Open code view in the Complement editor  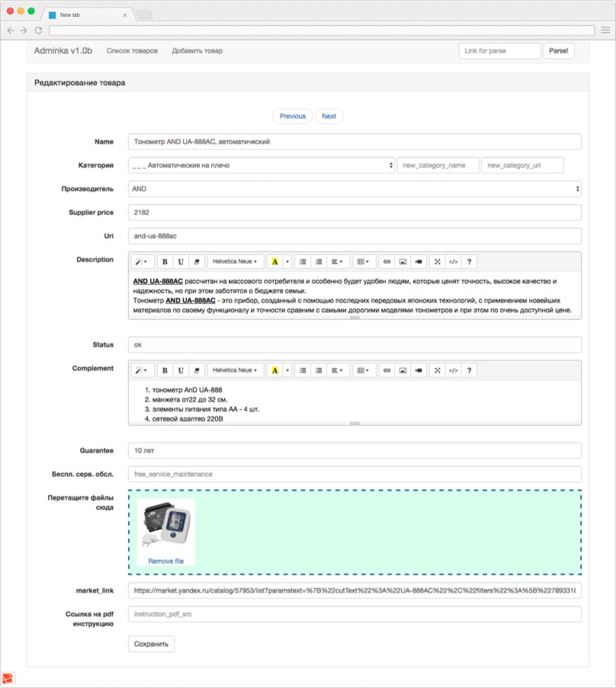tap(453, 370)
